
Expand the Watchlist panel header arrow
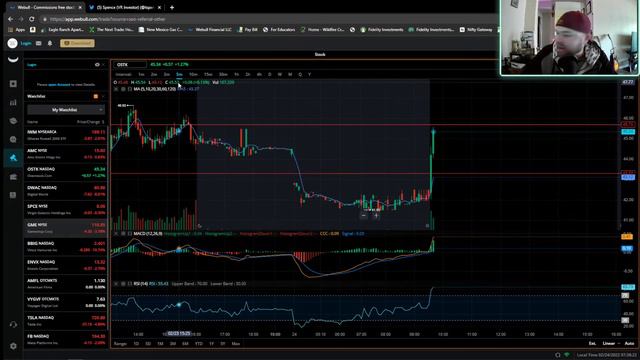point(103,96)
